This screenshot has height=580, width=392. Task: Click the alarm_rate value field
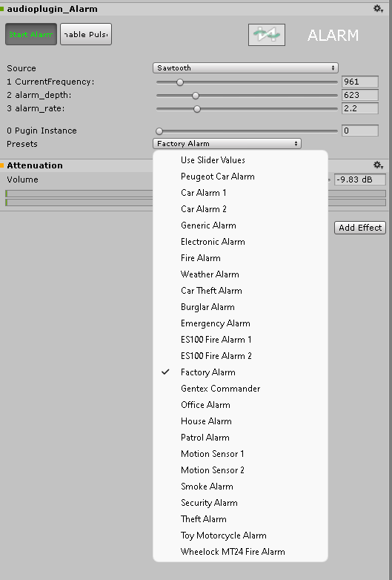click(360, 108)
